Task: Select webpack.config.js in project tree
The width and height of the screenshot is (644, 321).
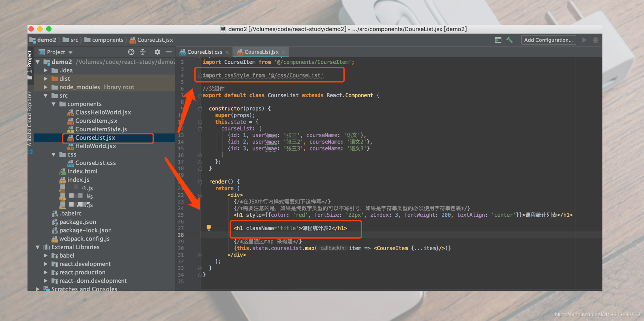Action: [x=84, y=239]
